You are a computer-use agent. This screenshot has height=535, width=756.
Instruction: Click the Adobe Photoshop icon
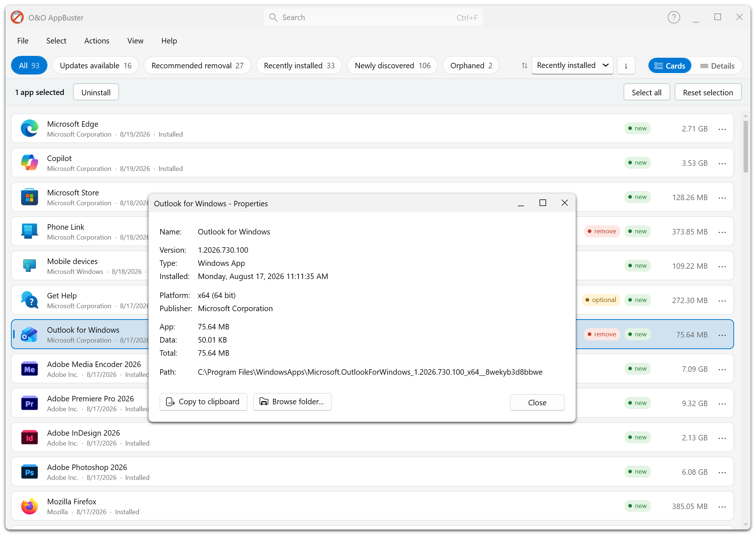point(30,472)
